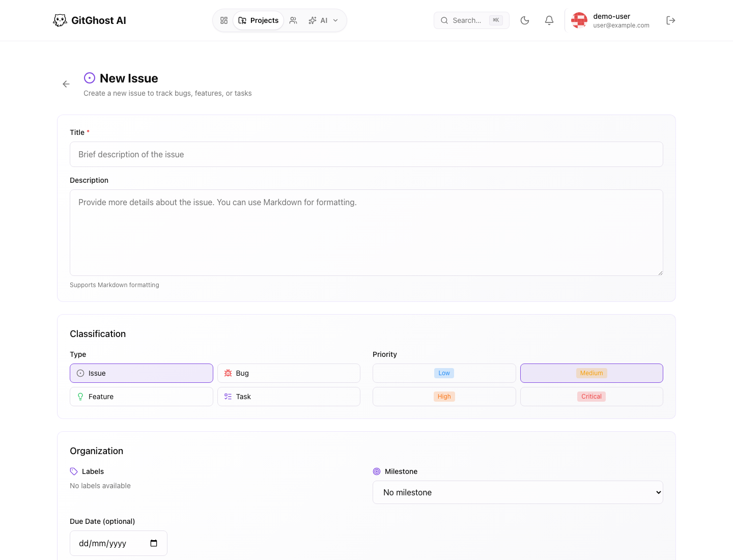This screenshot has height=560, width=733.
Task: Focus the Search box
Action: click(471, 20)
